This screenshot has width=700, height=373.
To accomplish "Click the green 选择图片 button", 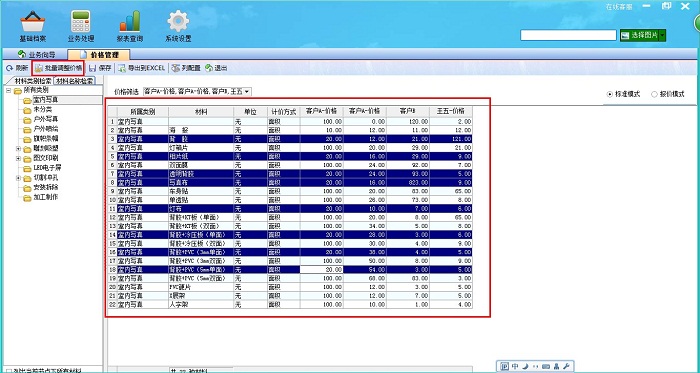I will (x=639, y=35).
